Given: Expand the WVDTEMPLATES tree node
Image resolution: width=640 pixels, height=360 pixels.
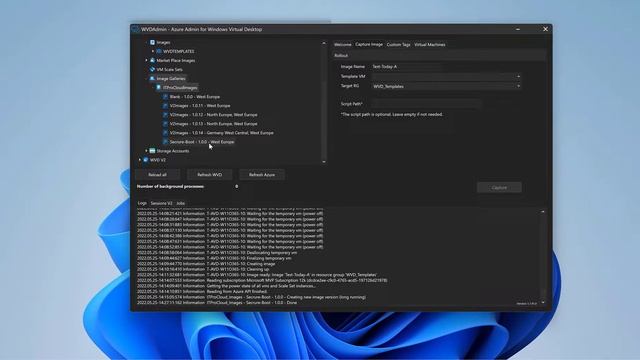Looking at the screenshot, I should tap(153, 51).
